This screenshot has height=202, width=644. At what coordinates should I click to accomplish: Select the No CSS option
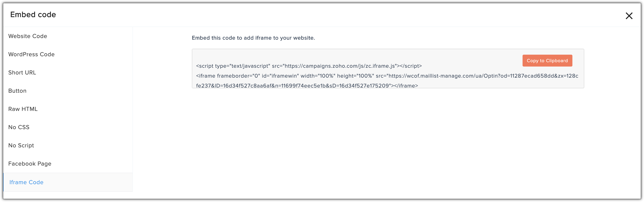click(x=19, y=127)
